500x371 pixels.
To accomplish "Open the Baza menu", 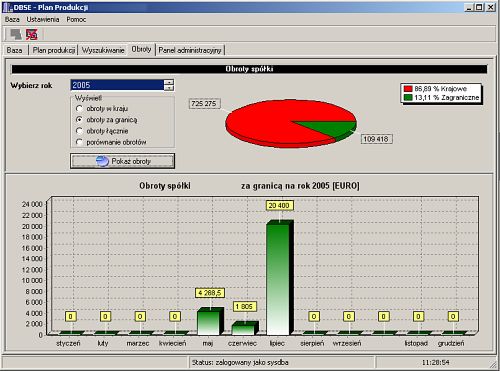I will pos(12,19).
